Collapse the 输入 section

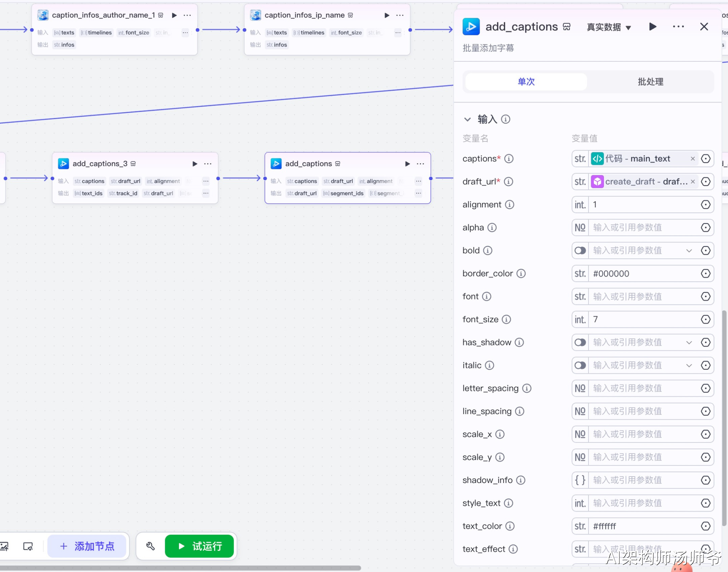(x=467, y=119)
